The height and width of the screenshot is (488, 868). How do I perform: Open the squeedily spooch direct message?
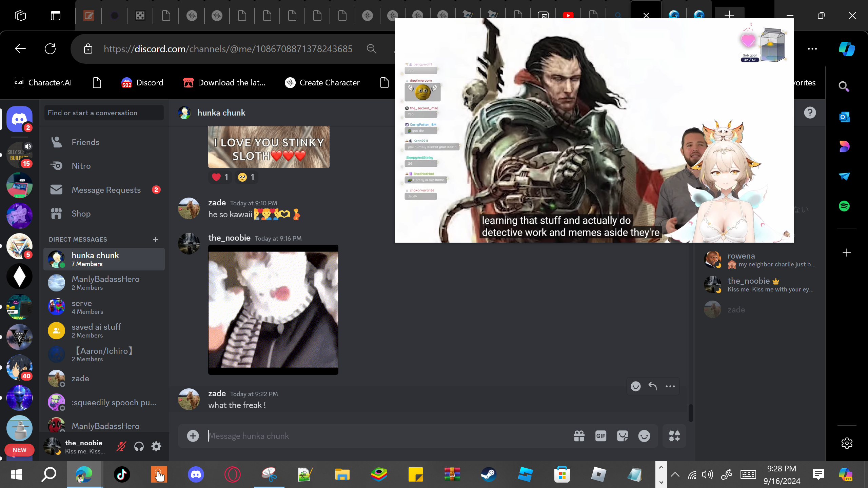(x=104, y=402)
